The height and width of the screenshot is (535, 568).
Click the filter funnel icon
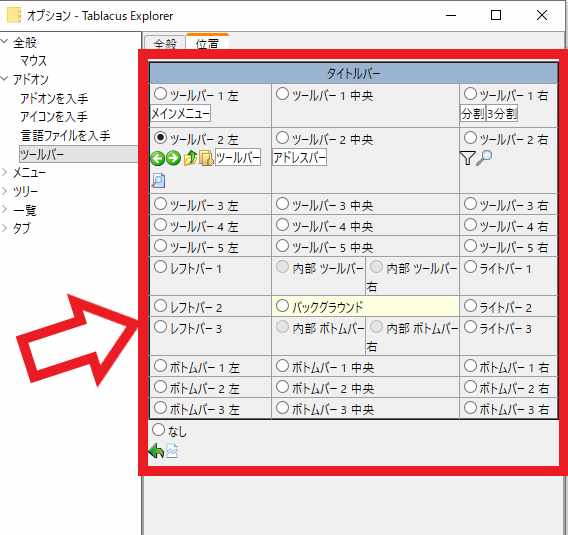pos(467,158)
